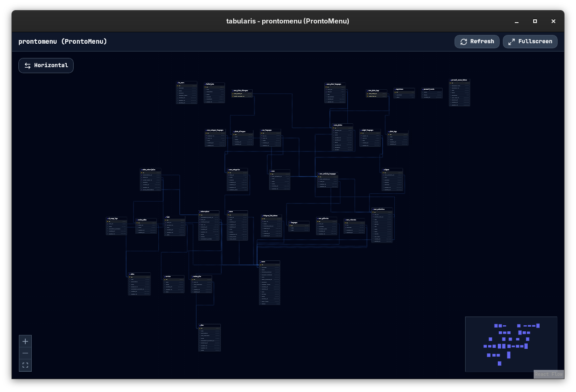Enter Fullscreen mode

point(530,41)
